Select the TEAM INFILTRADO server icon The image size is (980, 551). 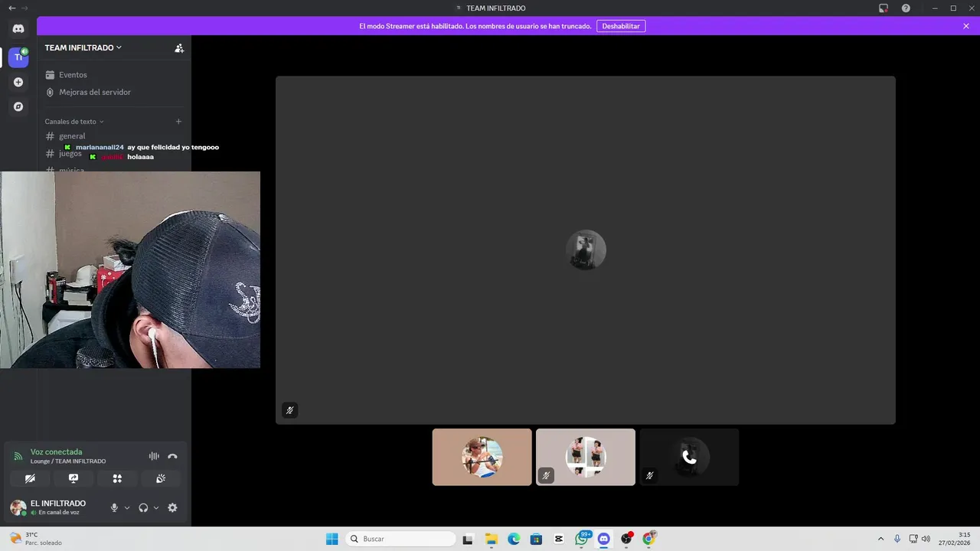click(x=18, y=57)
